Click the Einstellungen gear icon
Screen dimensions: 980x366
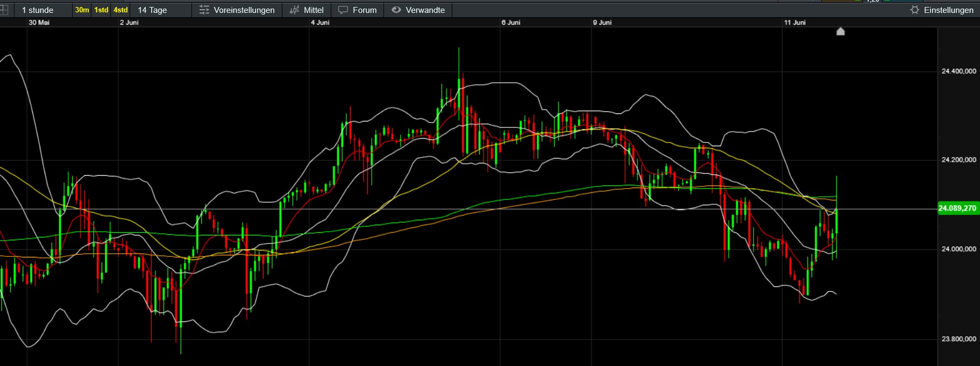[914, 10]
